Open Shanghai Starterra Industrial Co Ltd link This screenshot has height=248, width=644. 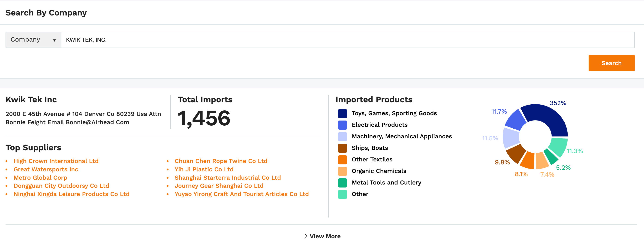[x=228, y=178]
